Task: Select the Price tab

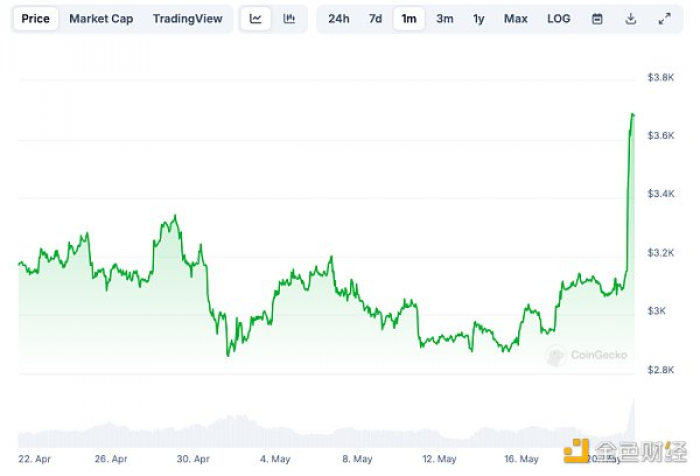Action: [x=35, y=19]
